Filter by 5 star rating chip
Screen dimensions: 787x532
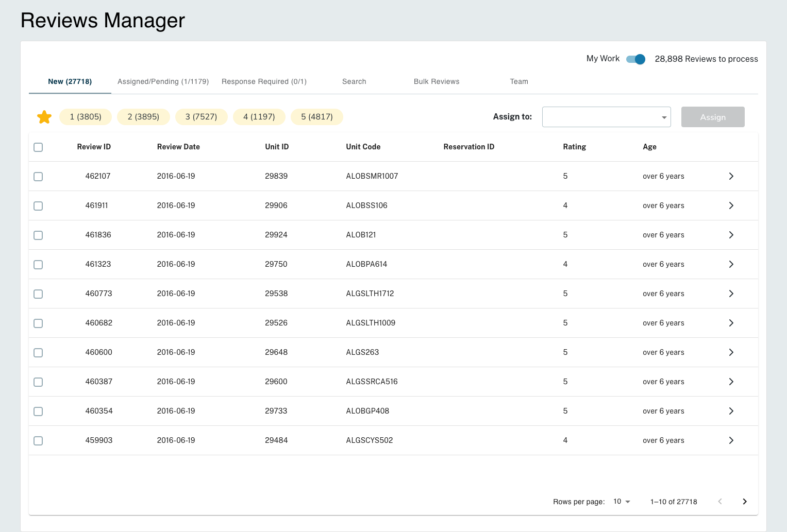(317, 117)
